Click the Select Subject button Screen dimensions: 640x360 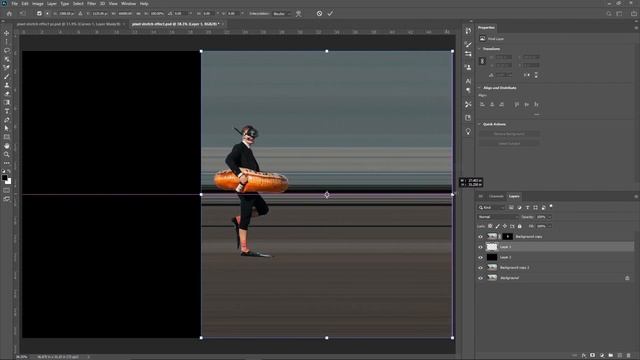click(x=509, y=144)
